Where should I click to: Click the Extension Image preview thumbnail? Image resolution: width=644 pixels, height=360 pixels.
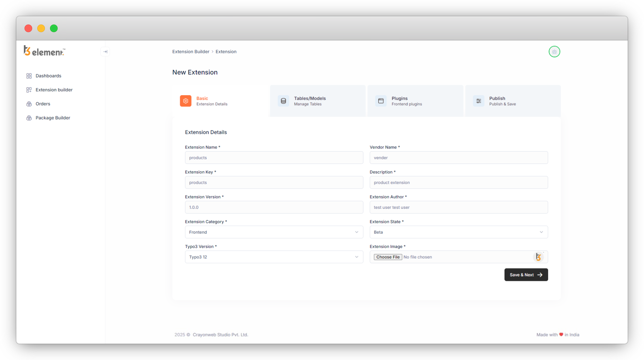click(x=538, y=257)
